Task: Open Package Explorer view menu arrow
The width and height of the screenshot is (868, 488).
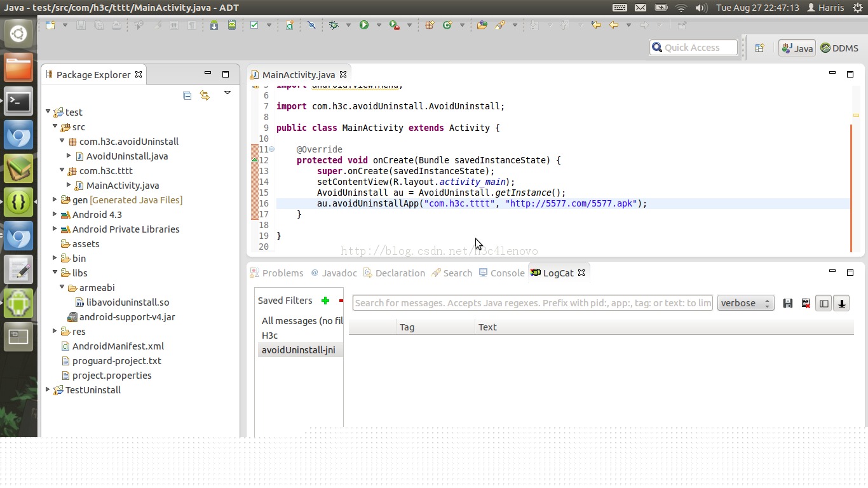Action: 227,93
